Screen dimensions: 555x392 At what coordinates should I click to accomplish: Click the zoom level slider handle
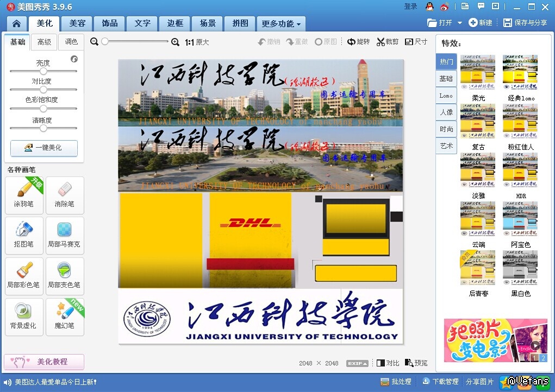coord(105,41)
